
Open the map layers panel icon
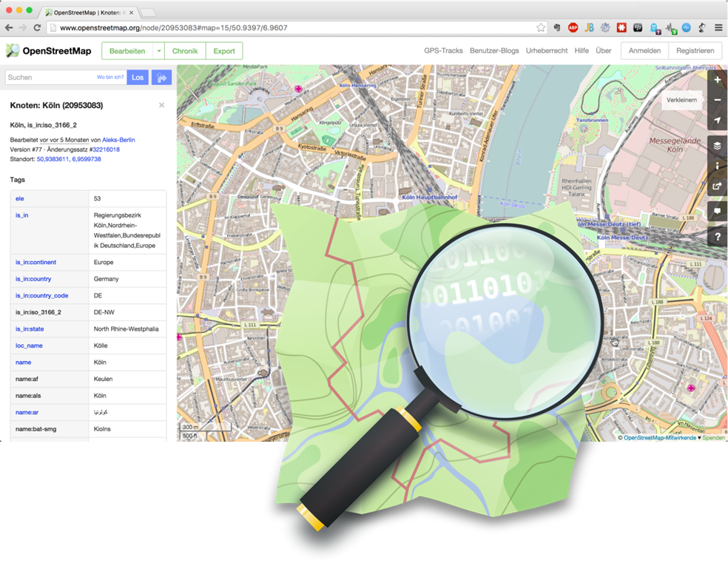coord(718,146)
